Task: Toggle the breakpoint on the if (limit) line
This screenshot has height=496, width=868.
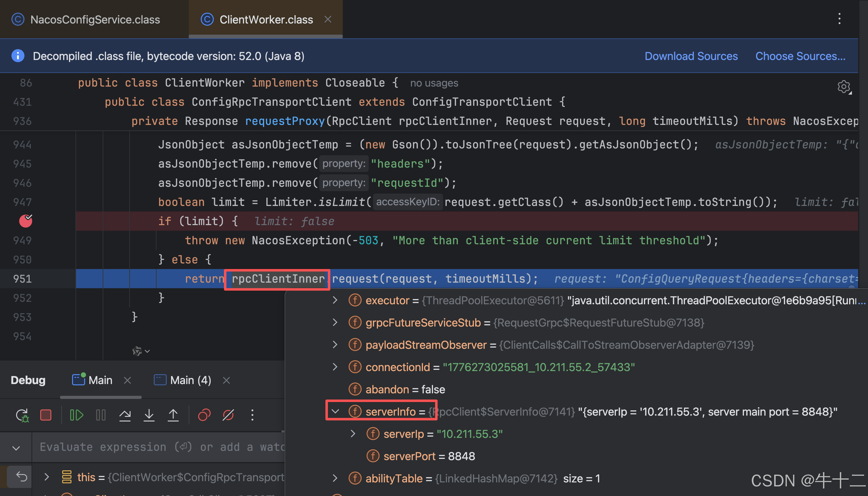Action: tap(26, 221)
